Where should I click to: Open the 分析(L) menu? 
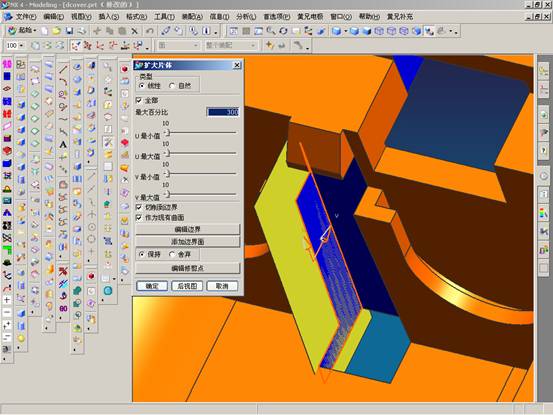pyautogui.click(x=246, y=17)
